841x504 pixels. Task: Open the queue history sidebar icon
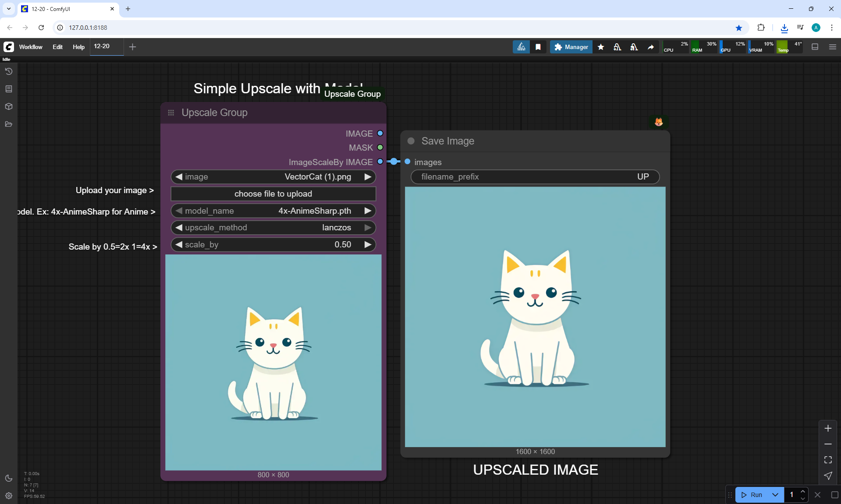click(x=9, y=71)
